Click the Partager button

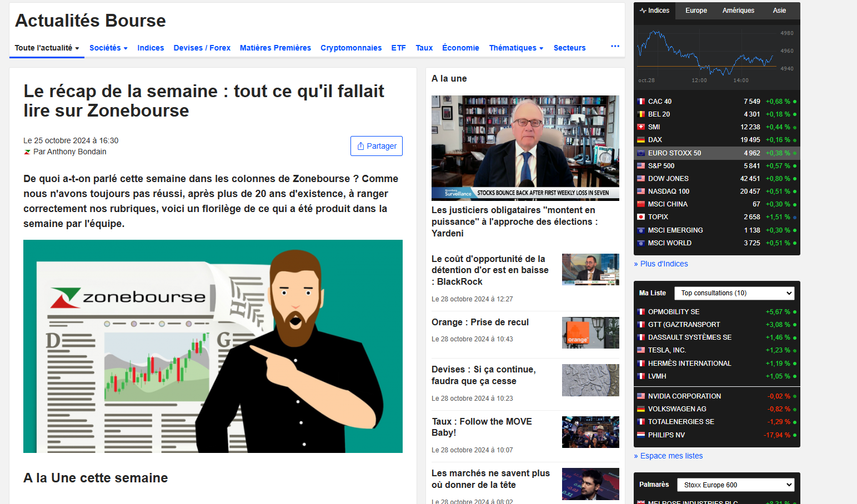tap(377, 146)
